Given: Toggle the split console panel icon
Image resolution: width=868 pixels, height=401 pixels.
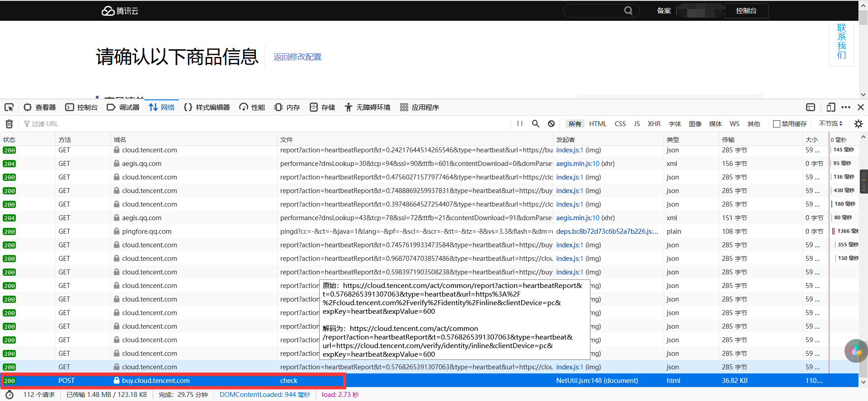Looking at the screenshot, I should [x=811, y=107].
